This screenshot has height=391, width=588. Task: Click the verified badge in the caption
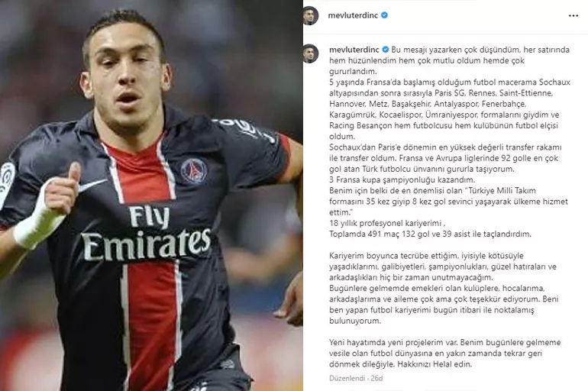coord(386,50)
